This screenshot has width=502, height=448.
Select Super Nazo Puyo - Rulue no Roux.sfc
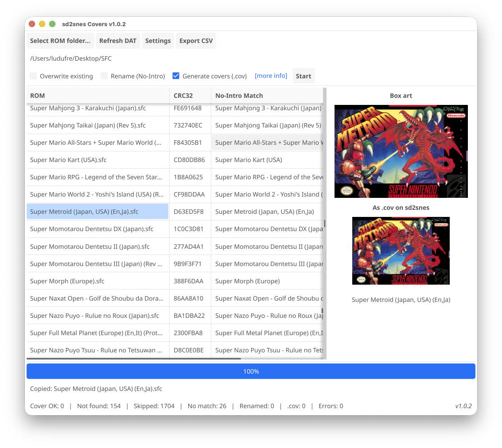click(97, 316)
